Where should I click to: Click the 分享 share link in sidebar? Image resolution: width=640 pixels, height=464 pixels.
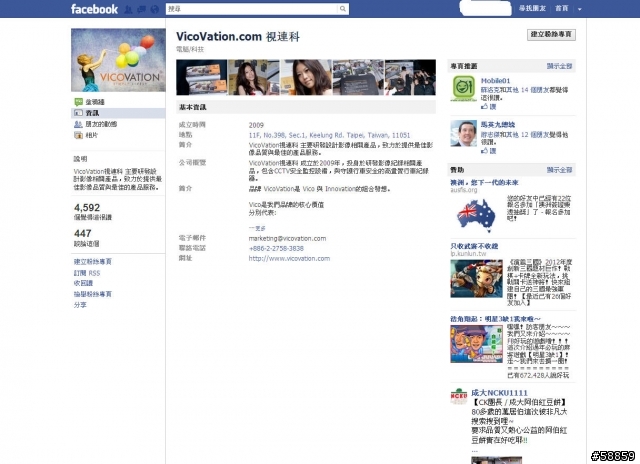pyautogui.click(x=80, y=305)
